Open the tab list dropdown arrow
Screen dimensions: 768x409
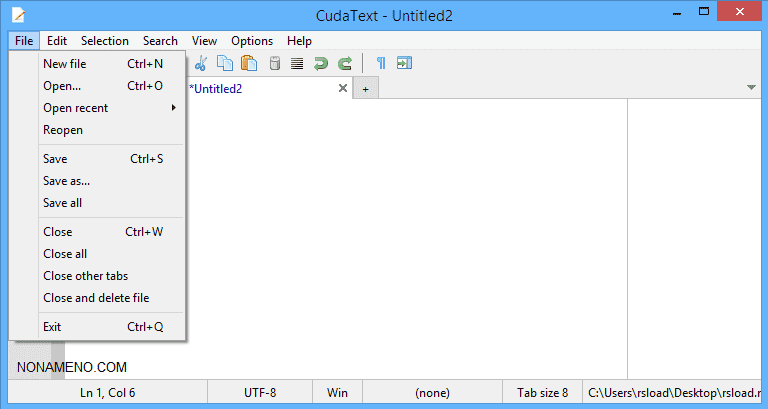(x=751, y=88)
